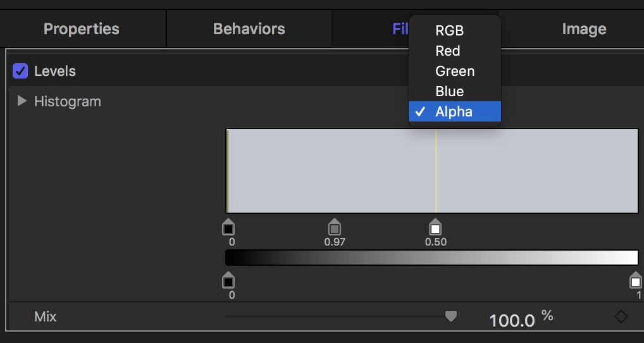
Task: Switch to the Properties tab
Action: coord(82,29)
